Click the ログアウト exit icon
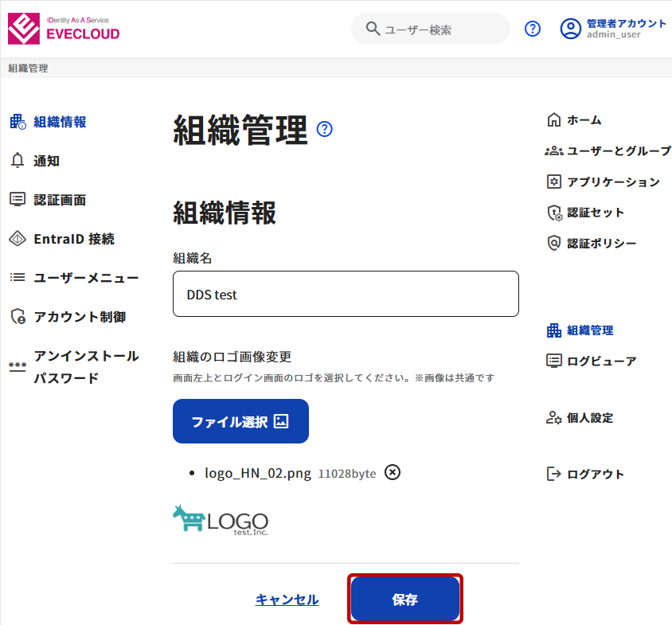Viewport: 672px width, 625px height. tap(554, 474)
